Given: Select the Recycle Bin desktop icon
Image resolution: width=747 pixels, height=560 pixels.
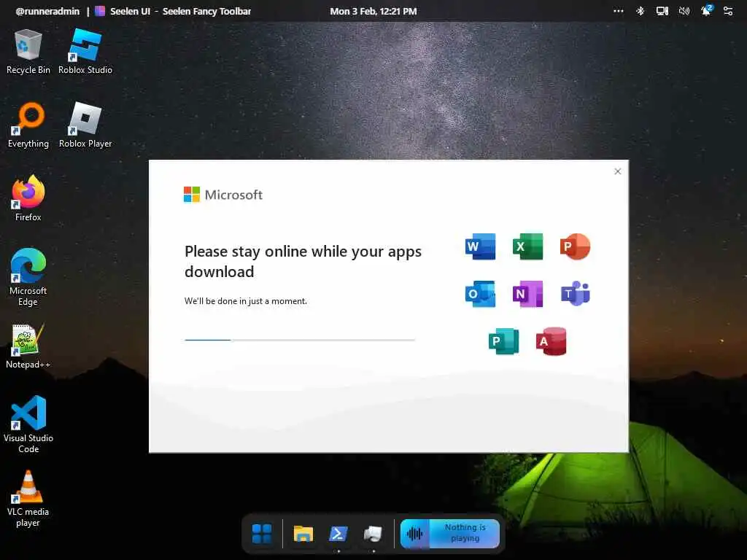Looking at the screenshot, I should pos(28,52).
